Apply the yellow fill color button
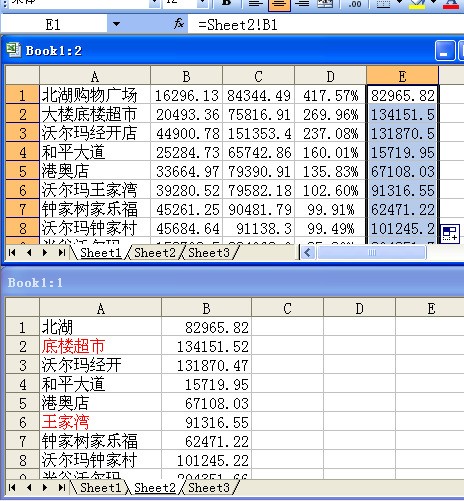Image resolution: width=464 pixels, height=501 pixels. 417,4
